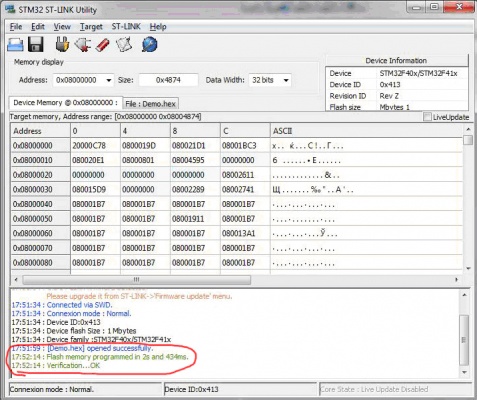Viewport: 477px width, 400px height.
Task: Select row address 0x08000030
Action: (41, 190)
